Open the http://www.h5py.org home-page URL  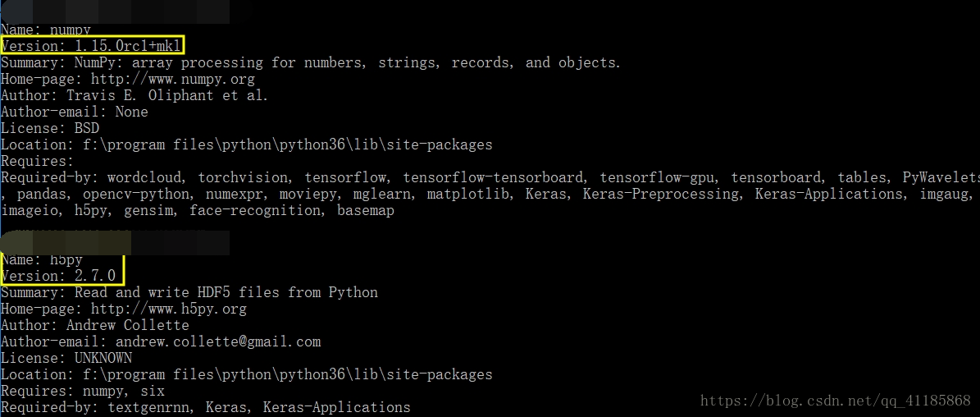169,309
